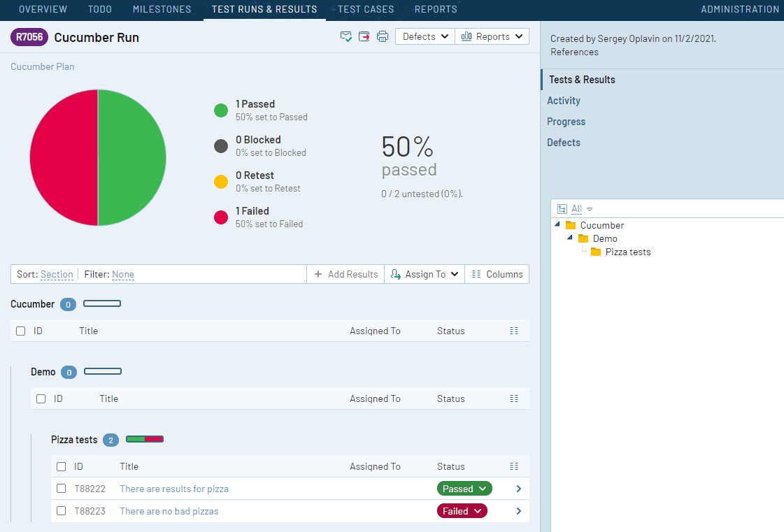Click the column options icon in Pizza tests header

click(x=514, y=466)
